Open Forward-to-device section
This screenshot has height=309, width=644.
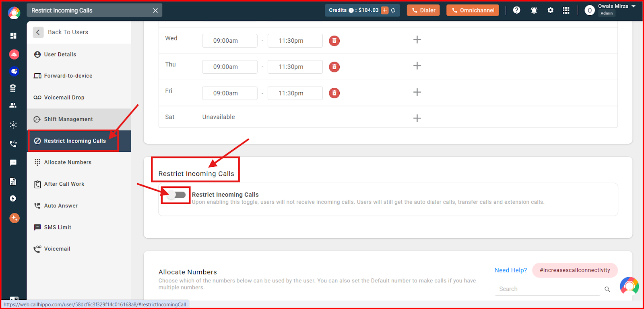(x=79, y=76)
